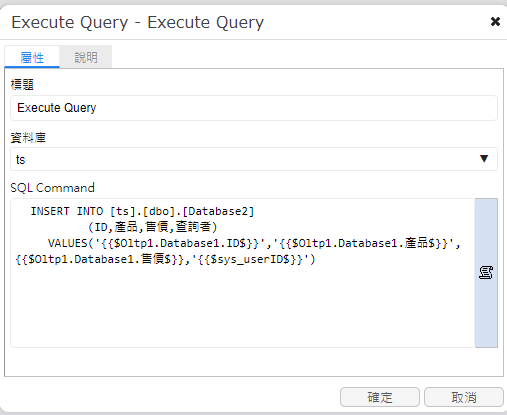Click the dialog title Execute Query - Execute Query
The image size is (507, 415).
coord(137,22)
